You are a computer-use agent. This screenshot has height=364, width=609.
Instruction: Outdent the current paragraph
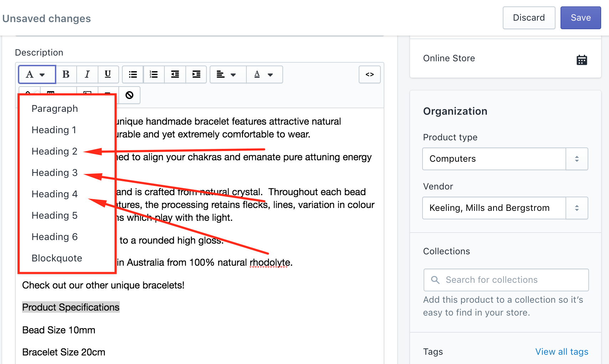coord(175,74)
